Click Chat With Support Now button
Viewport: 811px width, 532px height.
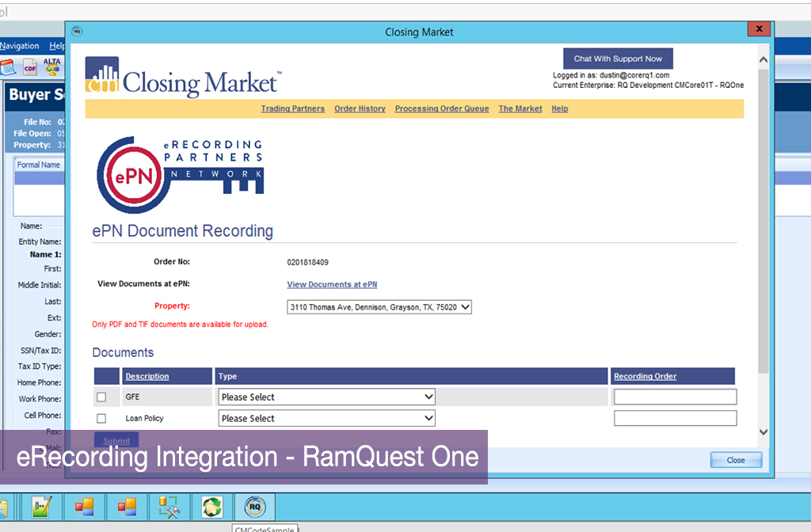[618, 59]
